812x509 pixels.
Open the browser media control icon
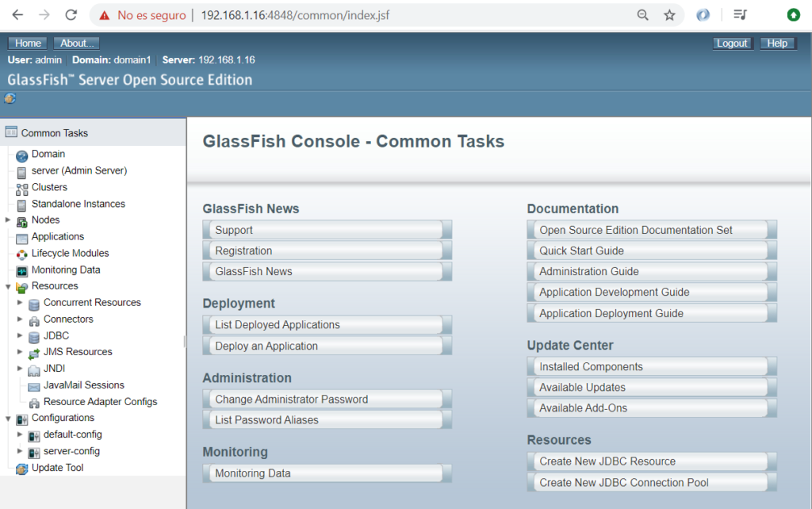point(741,15)
